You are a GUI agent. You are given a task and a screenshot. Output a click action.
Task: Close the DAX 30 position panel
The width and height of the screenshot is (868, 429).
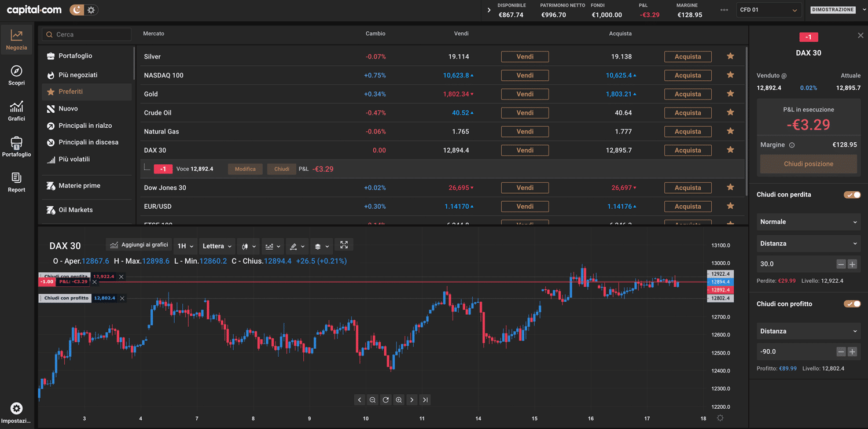(860, 36)
